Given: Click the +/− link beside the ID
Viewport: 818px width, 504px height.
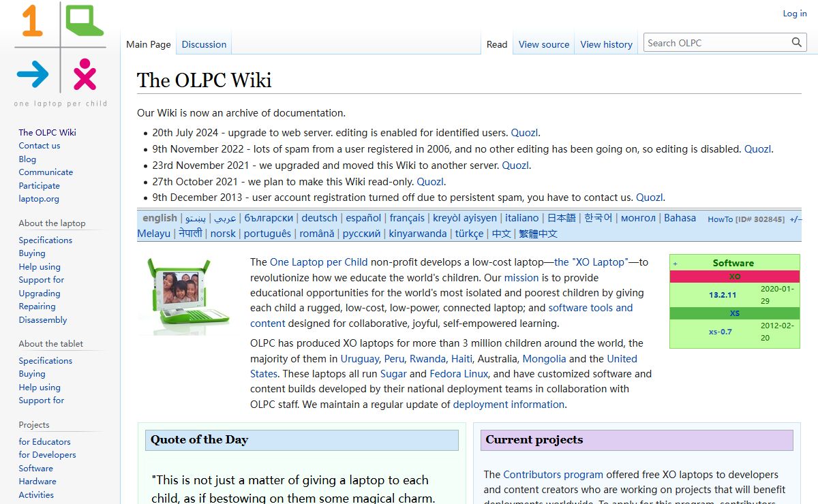Looking at the screenshot, I should point(796,219).
